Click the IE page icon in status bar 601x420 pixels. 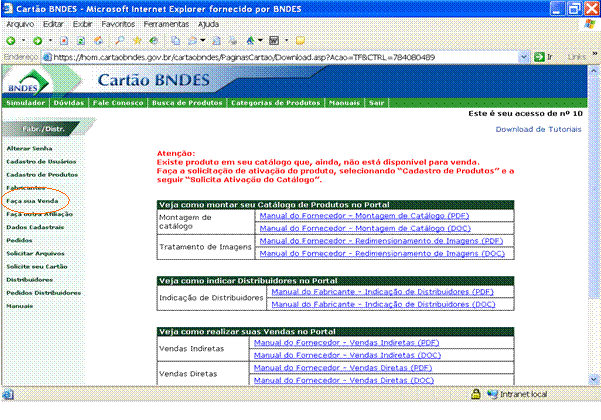pyautogui.click(x=8, y=394)
